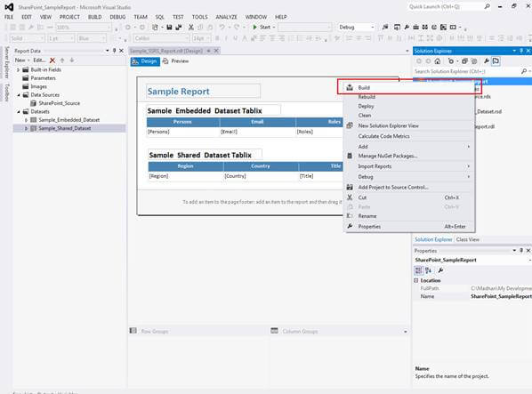Image resolution: width=532 pixels, height=394 pixels.
Task: Click the Refresh icon in Solution Explorer
Action: pyautogui.click(x=450, y=61)
